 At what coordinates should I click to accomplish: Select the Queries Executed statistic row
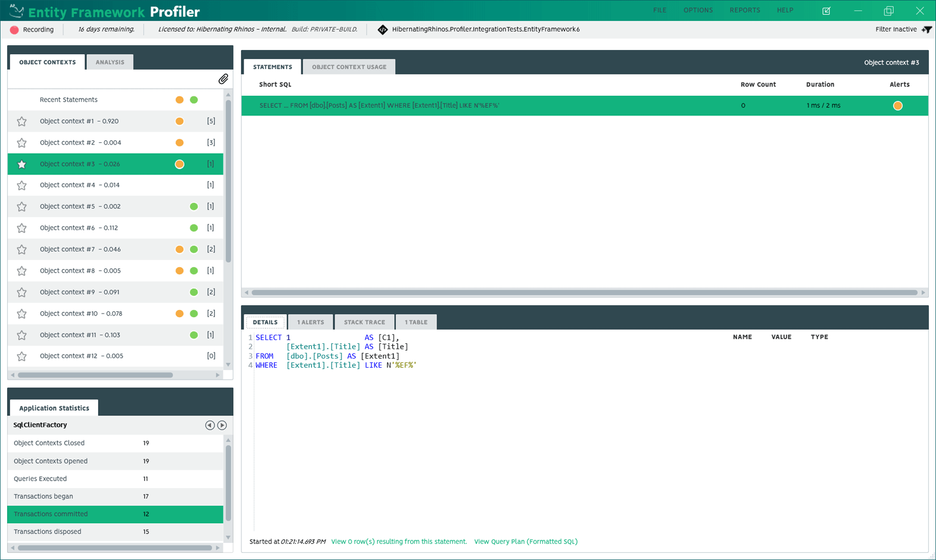click(x=116, y=479)
